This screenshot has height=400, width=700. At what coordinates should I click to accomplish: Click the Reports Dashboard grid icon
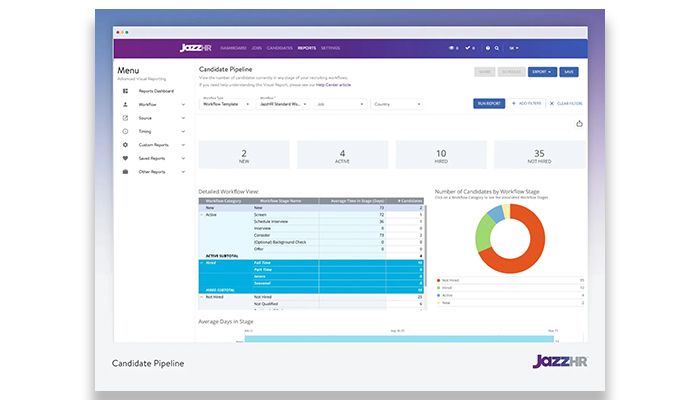[x=125, y=91]
